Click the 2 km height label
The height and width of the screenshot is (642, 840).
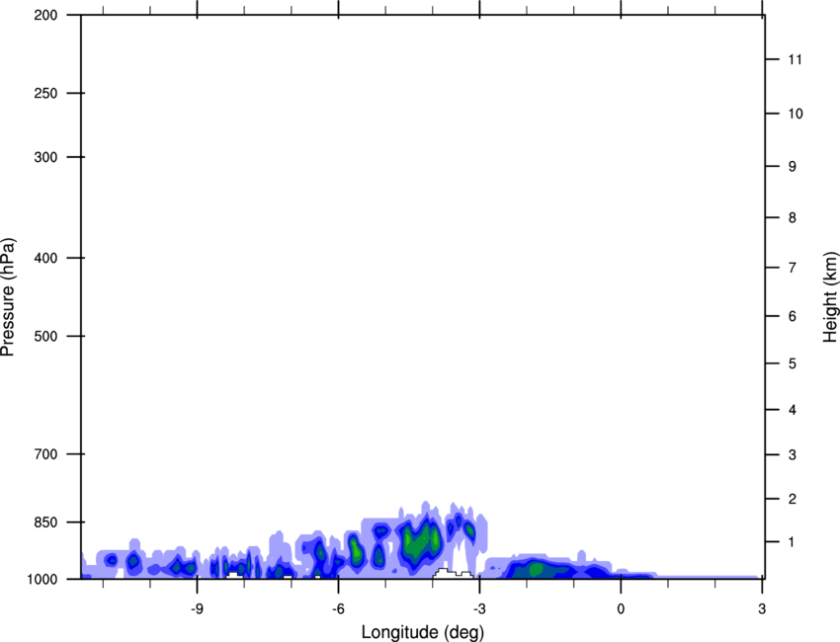[793, 499]
